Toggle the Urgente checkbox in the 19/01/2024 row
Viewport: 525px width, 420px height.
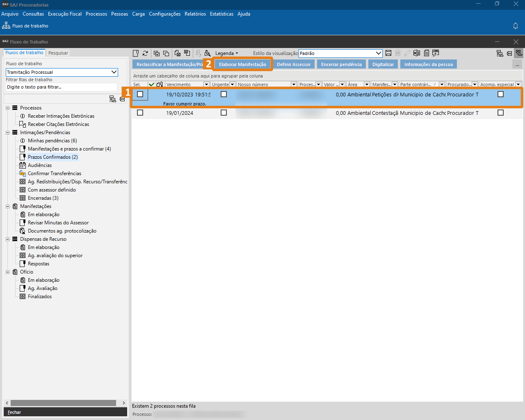click(224, 113)
